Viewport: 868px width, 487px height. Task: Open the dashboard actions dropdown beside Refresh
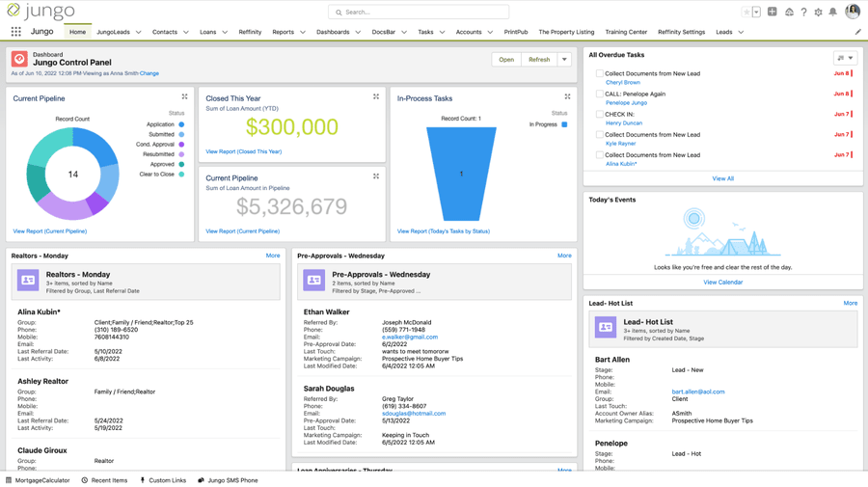tap(564, 59)
